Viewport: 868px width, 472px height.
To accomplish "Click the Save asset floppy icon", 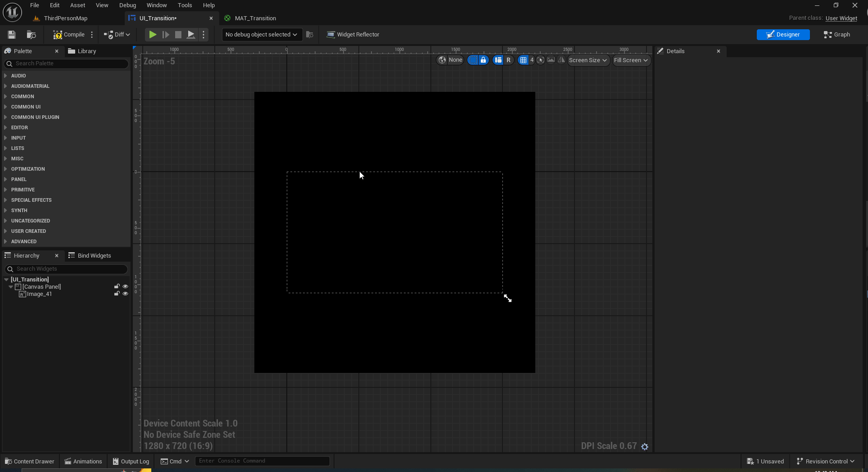I will (x=12, y=35).
